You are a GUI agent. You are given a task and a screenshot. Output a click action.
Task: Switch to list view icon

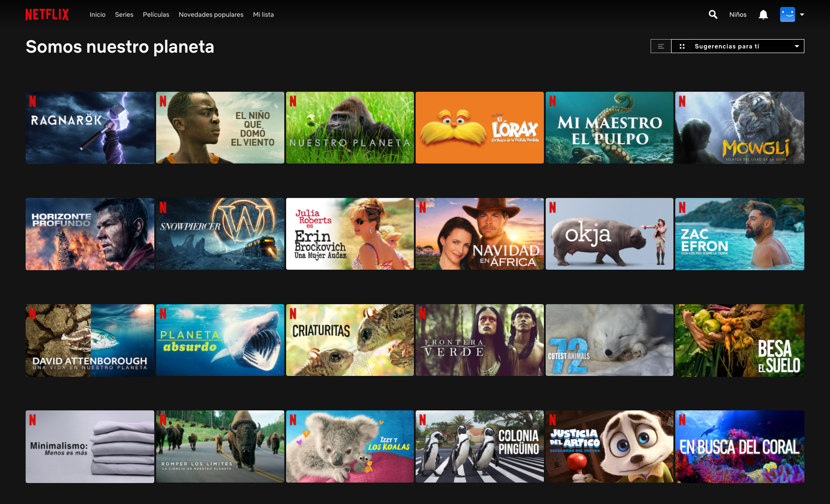point(661,46)
